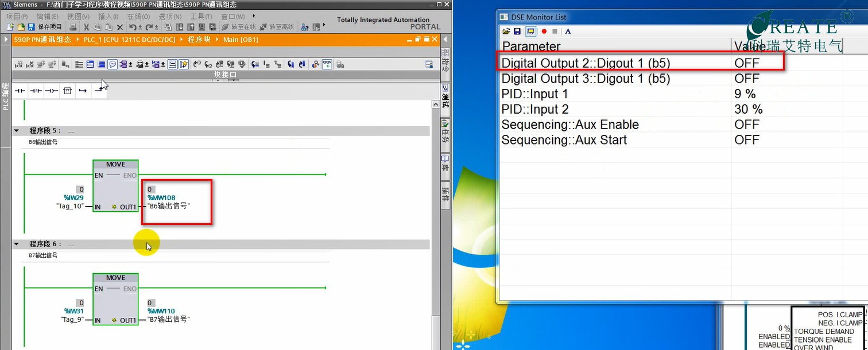Open the 项目 menu
The image size is (868, 350).
tap(17, 17)
